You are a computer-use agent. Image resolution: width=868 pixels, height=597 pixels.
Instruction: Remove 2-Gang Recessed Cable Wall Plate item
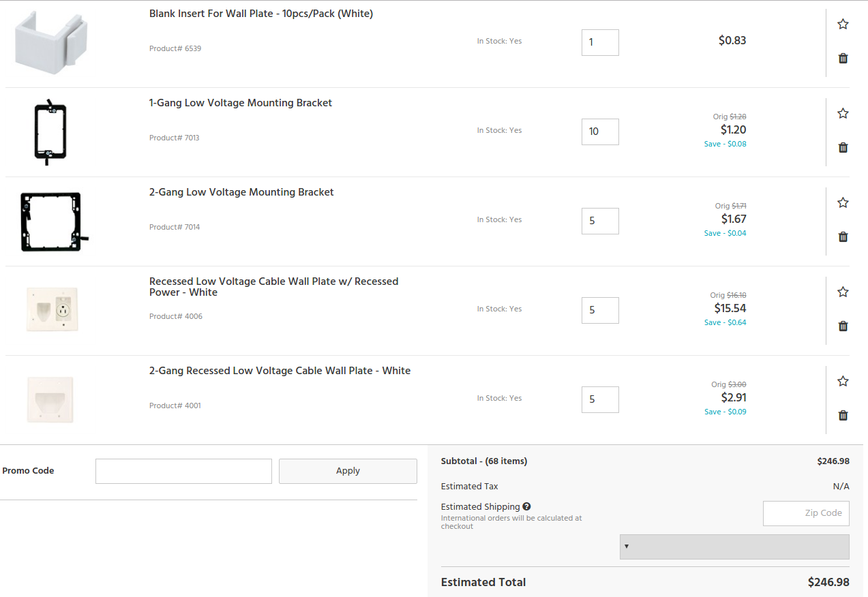pyautogui.click(x=843, y=416)
